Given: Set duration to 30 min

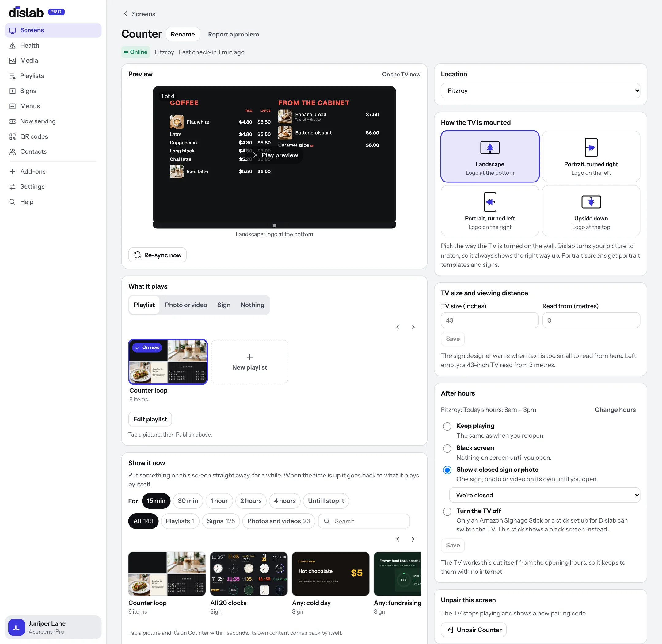Looking at the screenshot, I should [x=188, y=500].
